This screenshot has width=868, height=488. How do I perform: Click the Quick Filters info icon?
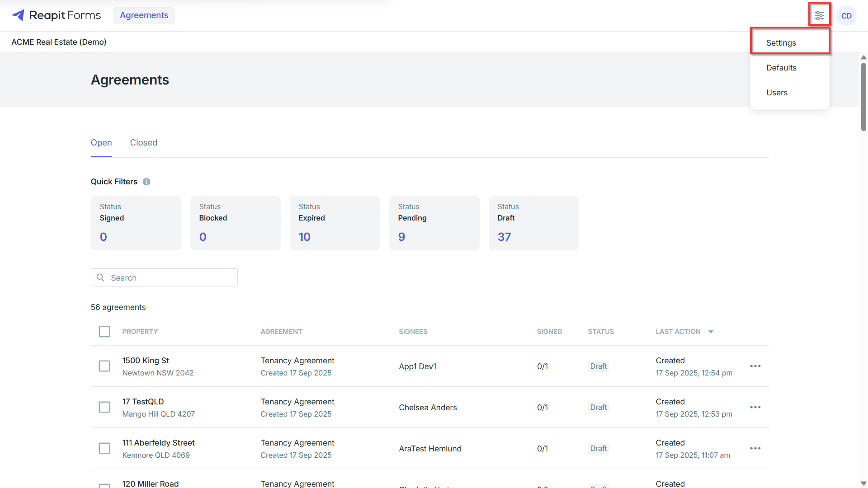[146, 182]
